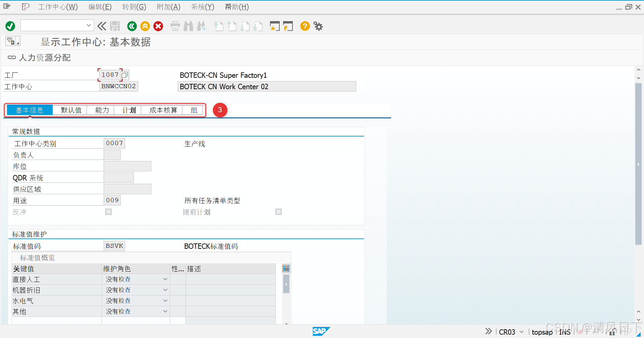Toggle the 反冲 checkbox
The image size is (644, 338).
coord(108,212)
